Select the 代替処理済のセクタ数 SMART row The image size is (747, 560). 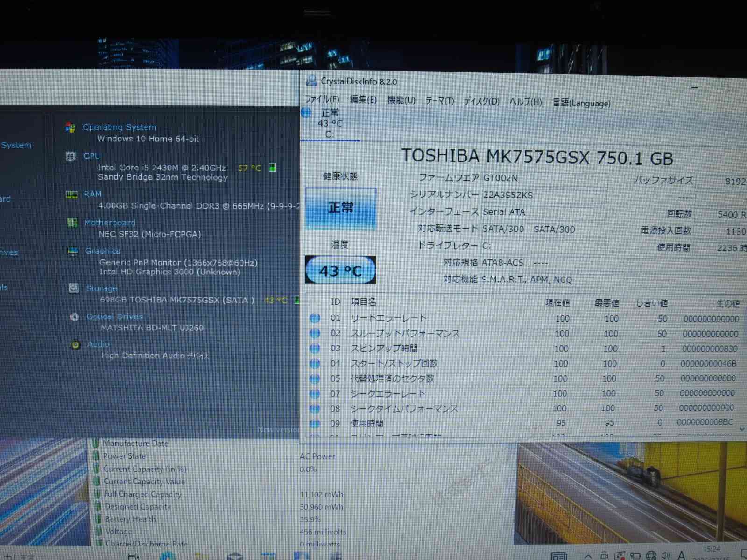tap(392, 378)
